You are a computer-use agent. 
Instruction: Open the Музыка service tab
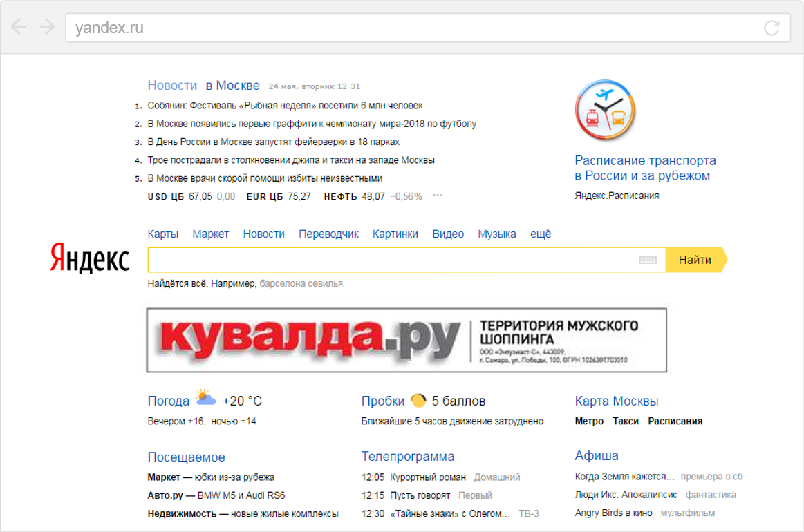(497, 234)
